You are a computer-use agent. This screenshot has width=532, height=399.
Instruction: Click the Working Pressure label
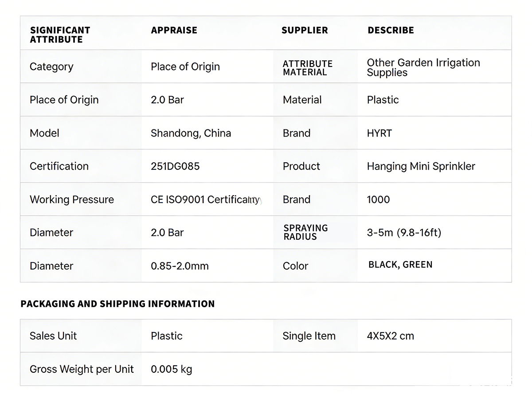pyautogui.click(x=72, y=199)
